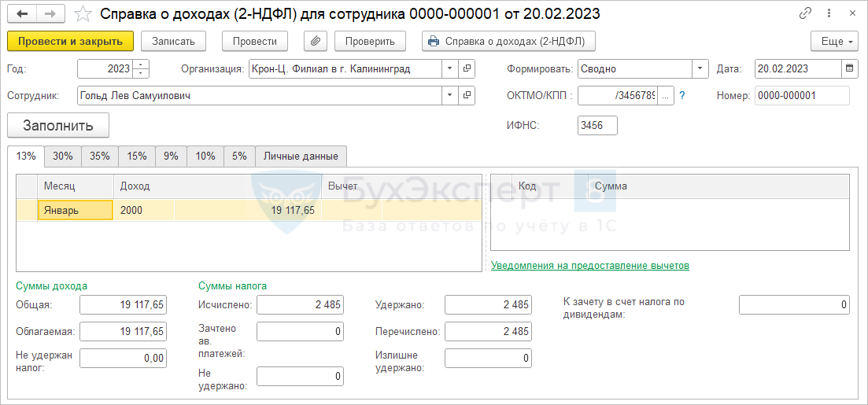Open the Организация record with open icon
This screenshot has width=868, height=405.
(x=467, y=68)
